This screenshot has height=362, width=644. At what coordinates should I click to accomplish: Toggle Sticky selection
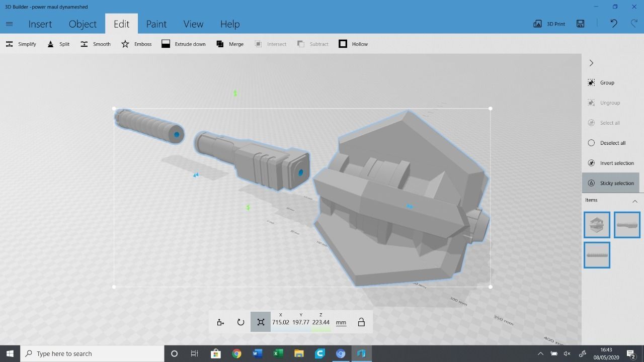click(x=611, y=183)
